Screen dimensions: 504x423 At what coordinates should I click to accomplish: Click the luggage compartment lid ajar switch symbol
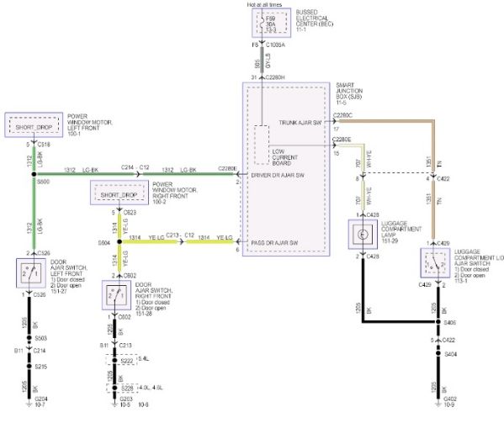point(436,263)
